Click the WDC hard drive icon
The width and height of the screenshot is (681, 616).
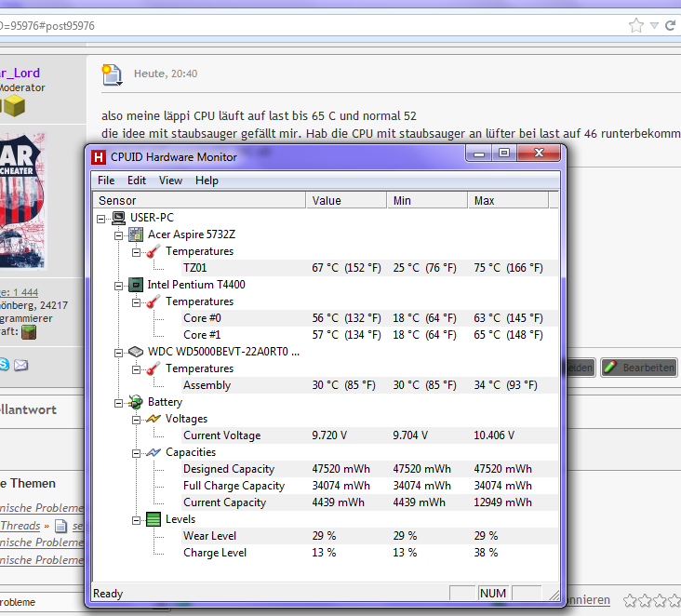tap(136, 352)
